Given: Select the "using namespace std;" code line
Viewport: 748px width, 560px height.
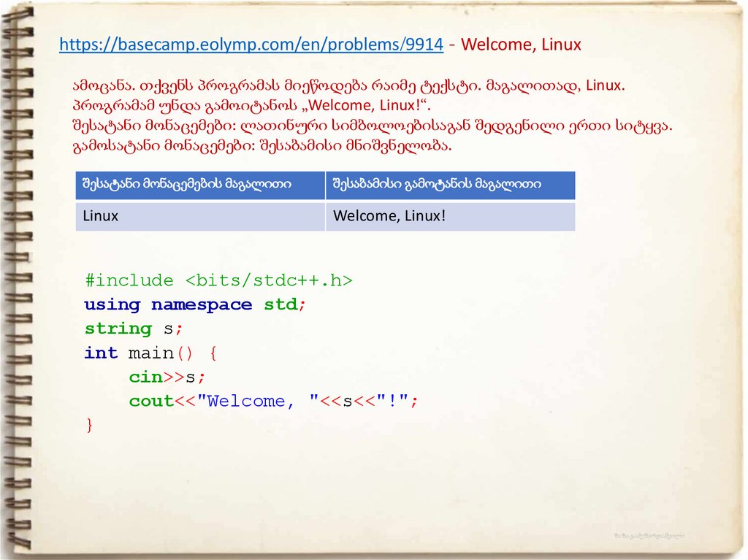Looking at the screenshot, I should [x=195, y=304].
